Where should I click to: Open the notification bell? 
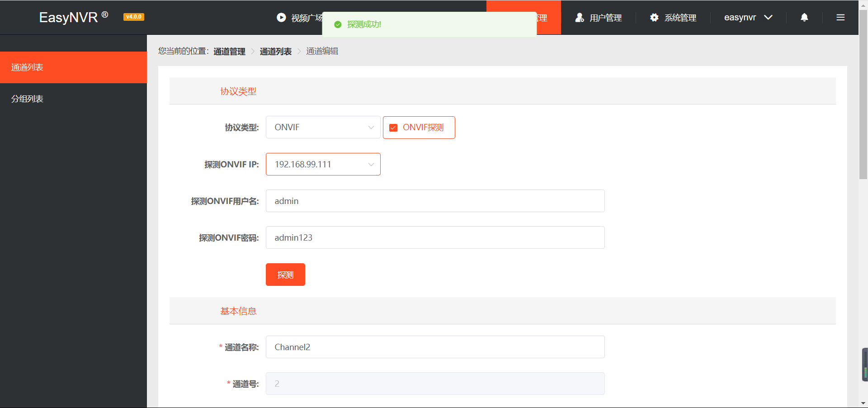coord(804,17)
